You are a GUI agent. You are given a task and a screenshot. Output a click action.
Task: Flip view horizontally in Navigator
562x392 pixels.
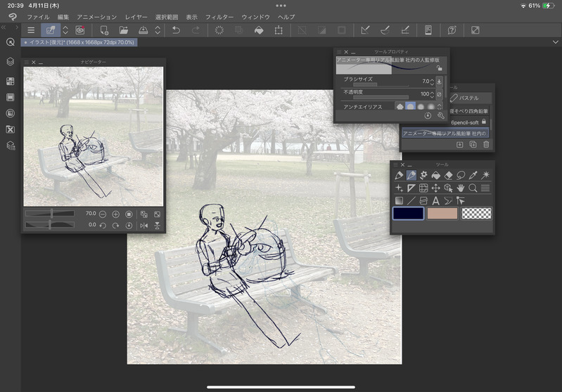144,226
